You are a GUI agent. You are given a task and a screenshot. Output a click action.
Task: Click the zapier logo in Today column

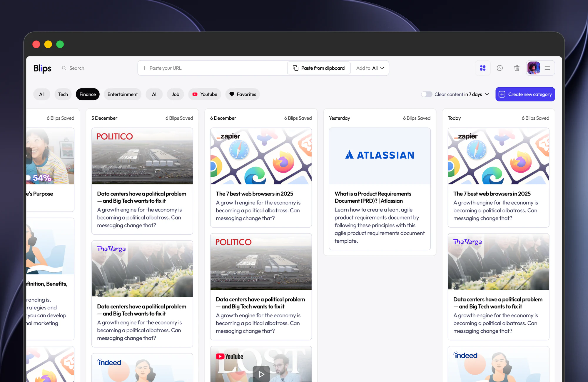tap(466, 136)
